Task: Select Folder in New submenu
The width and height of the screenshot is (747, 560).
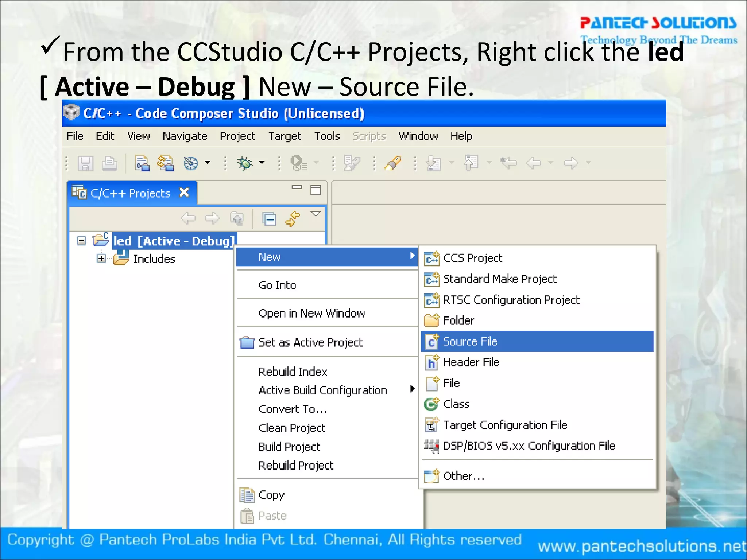Action: tap(537, 320)
